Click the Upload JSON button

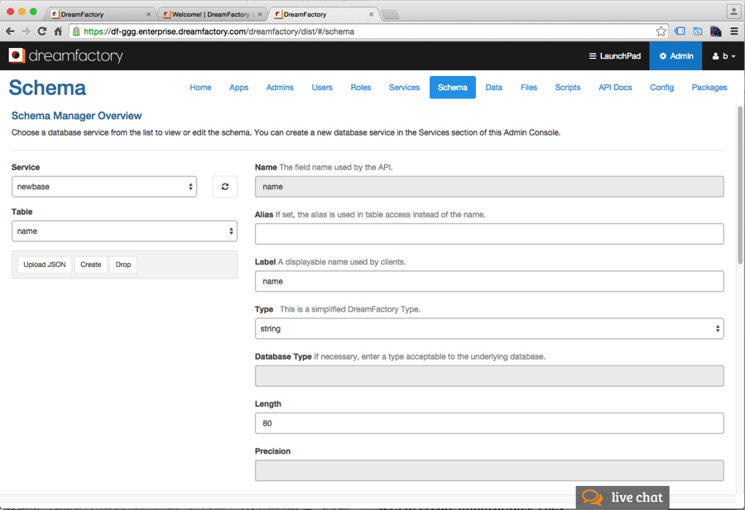click(x=45, y=265)
